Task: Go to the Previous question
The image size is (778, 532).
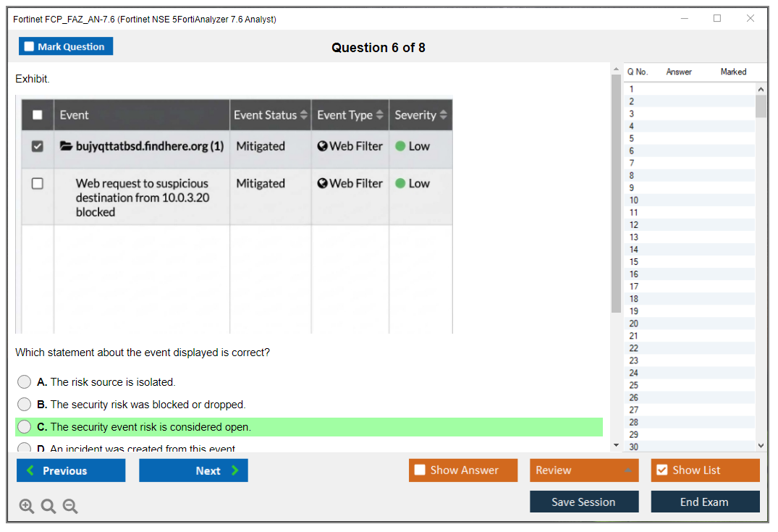Action: (x=71, y=470)
